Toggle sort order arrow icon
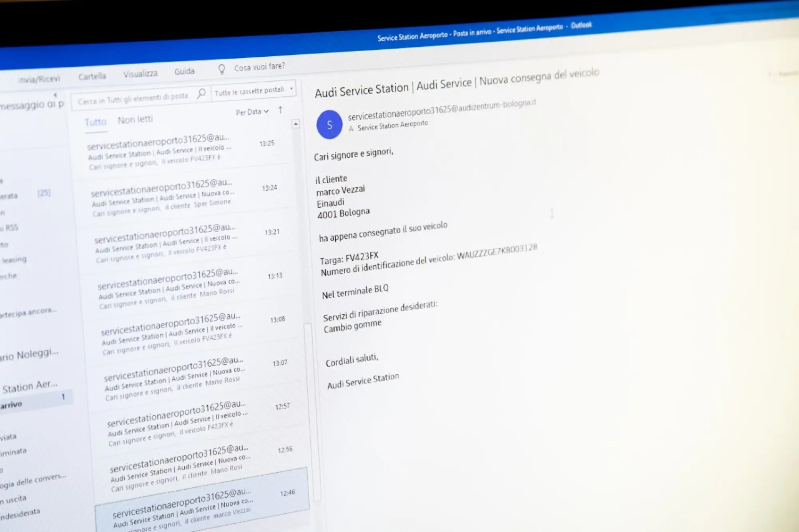799x532 pixels. 280,110
